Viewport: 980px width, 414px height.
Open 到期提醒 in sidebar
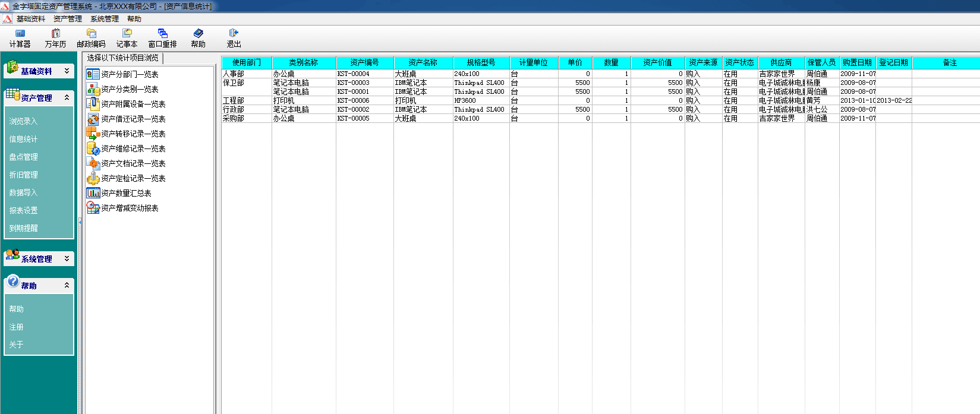pyautogui.click(x=23, y=228)
